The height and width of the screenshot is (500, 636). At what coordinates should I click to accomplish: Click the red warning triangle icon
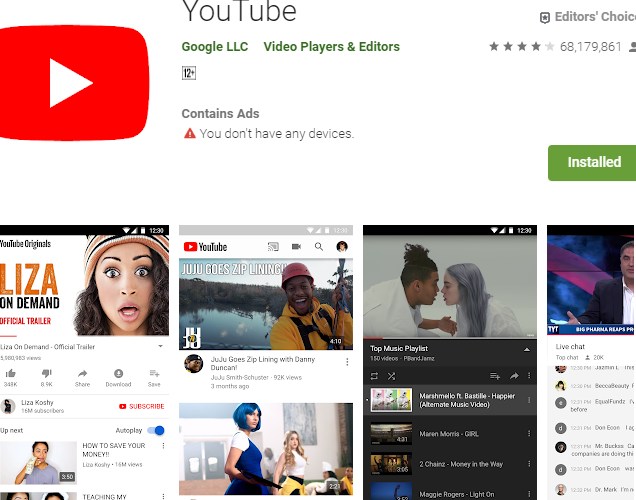[x=190, y=133]
